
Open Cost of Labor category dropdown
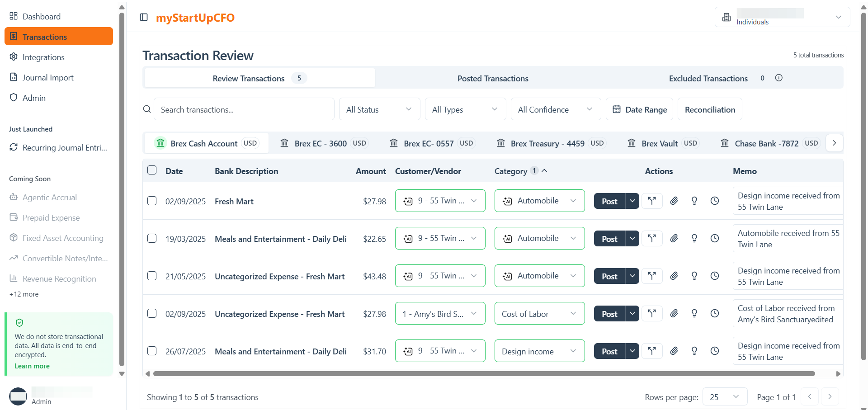[x=539, y=313]
